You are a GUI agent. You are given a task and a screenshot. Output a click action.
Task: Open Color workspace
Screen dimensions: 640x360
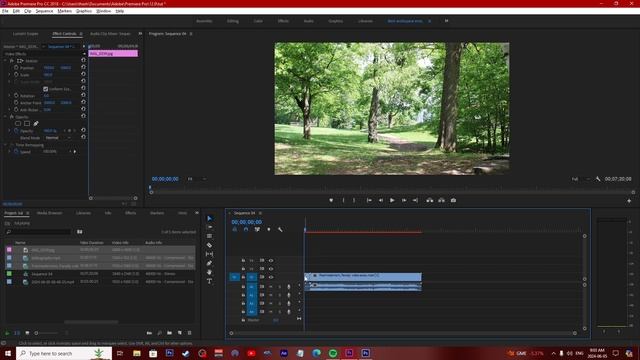[258, 21]
